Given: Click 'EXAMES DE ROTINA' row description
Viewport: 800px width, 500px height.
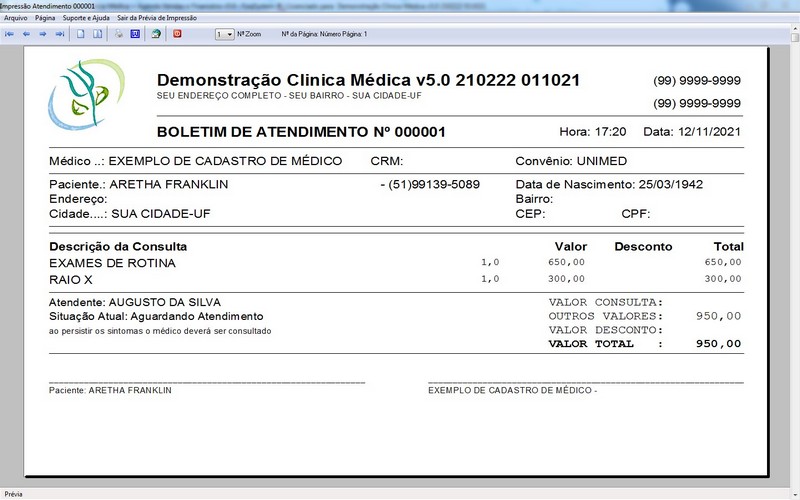Looking at the screenshot, I should [x=112, y=263].
